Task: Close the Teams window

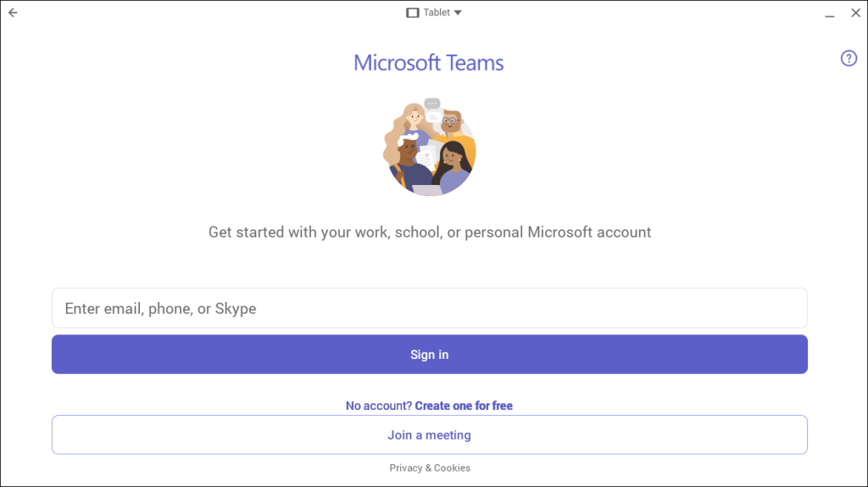Action: click(854, 14)
